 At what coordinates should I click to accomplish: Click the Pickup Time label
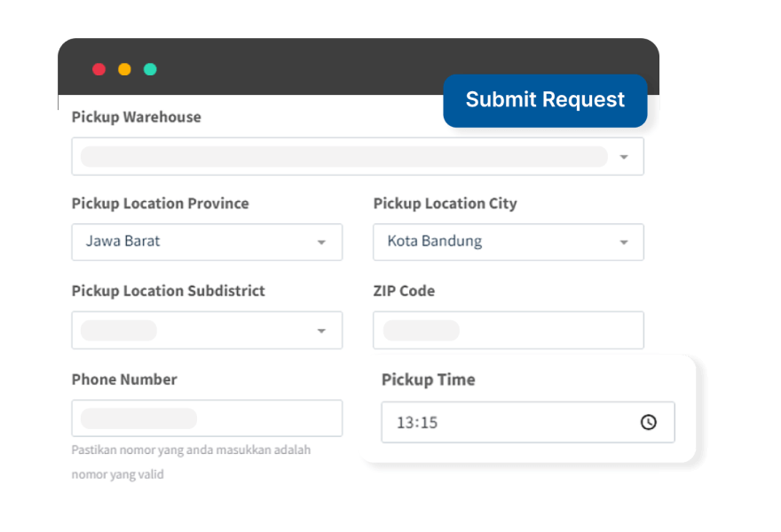pos(429,379)
